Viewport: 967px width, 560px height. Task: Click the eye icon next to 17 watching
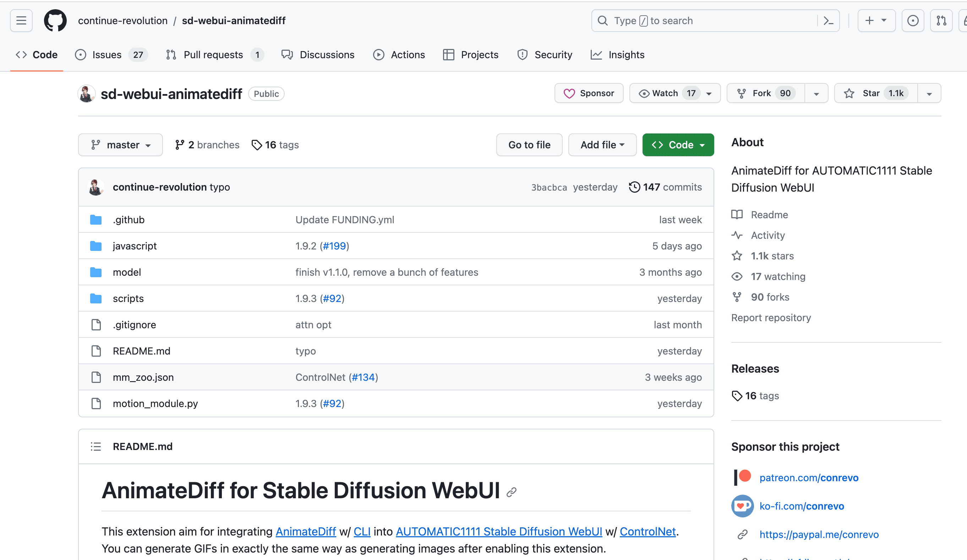[737, 276]
